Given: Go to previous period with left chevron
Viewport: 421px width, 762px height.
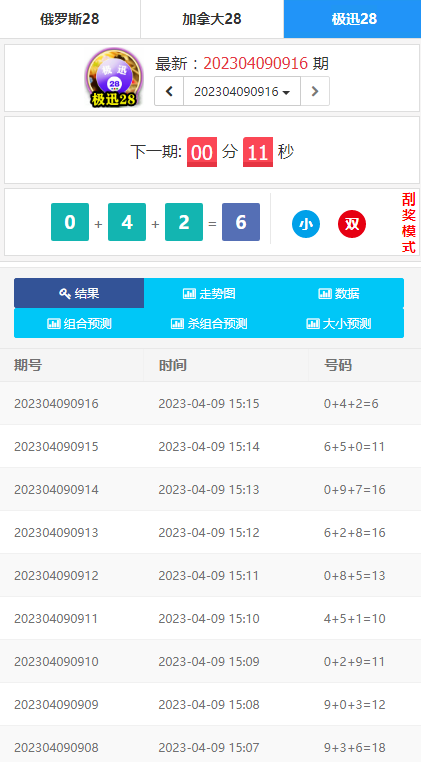Looking at the screenshot, I should 169,91.
